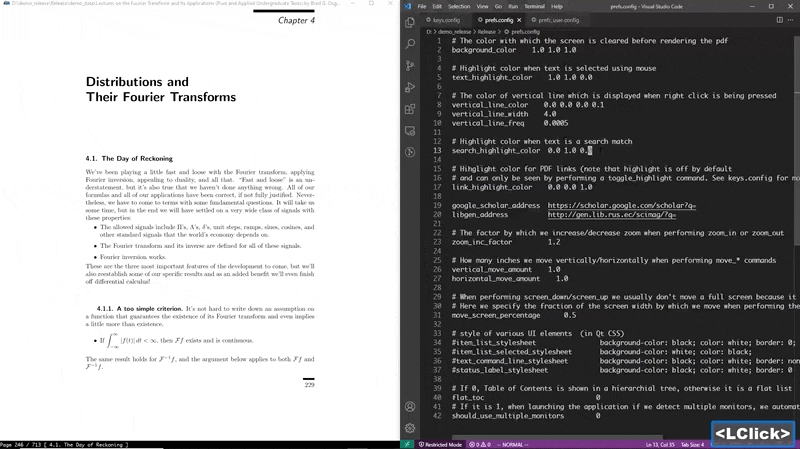This screenshot has height=449, width=800.
Task: Click 'Fourier inversion works.' bullet in PDF
Action: [x=133, y=257]
